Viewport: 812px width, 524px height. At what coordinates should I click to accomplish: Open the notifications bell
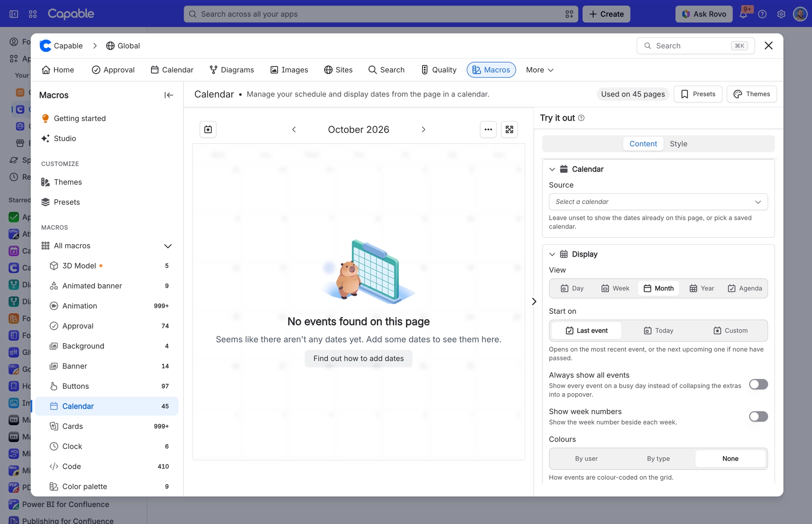click(743, 14)
